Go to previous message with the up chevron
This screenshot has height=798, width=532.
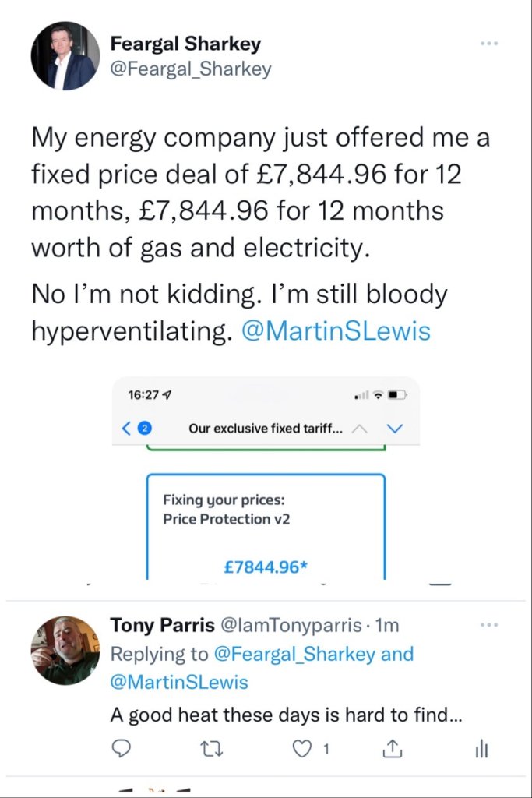click(x=359, y=428)
